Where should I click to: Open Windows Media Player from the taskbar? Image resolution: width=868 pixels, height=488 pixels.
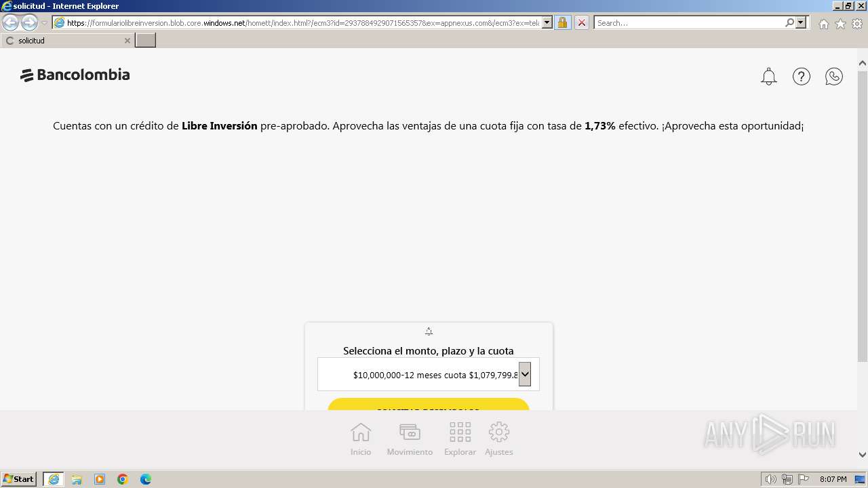coord(100,479)
